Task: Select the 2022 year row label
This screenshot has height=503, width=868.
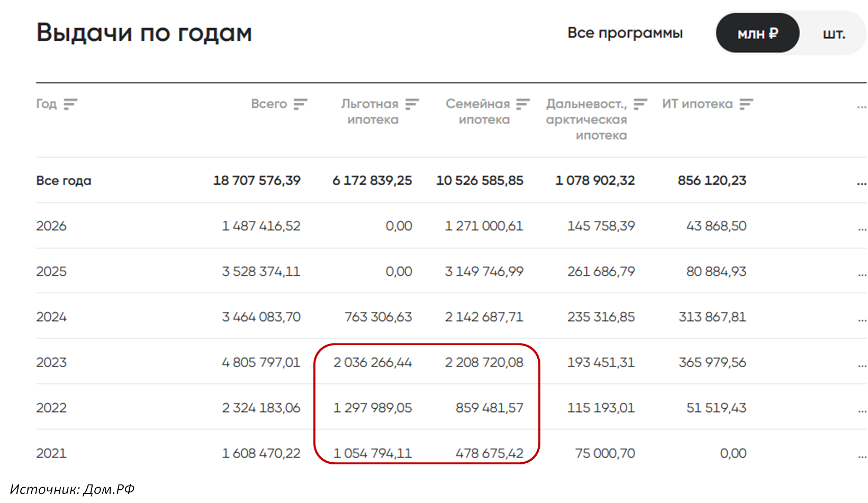Action: pyautogui.click(x=51, y=408)
